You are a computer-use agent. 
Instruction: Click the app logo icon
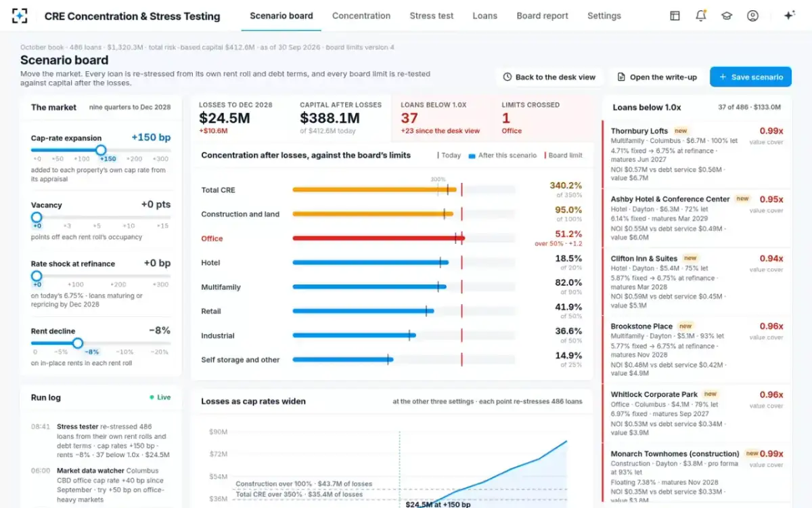[20, 16]
